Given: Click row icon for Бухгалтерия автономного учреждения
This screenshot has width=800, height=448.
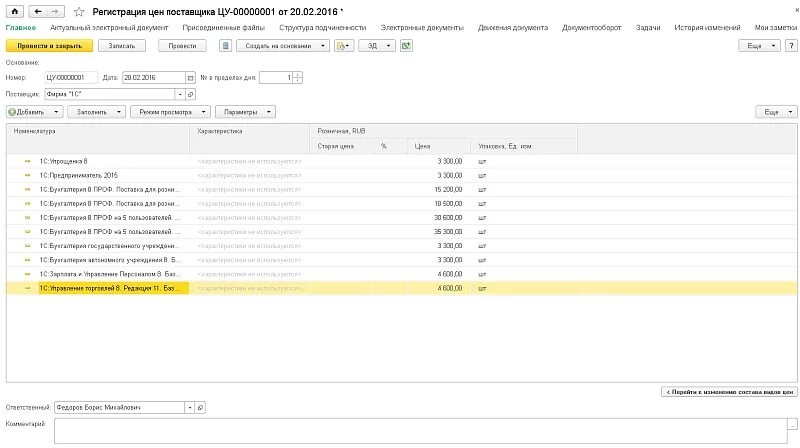Looking at the screenshot, I should 28,260.
